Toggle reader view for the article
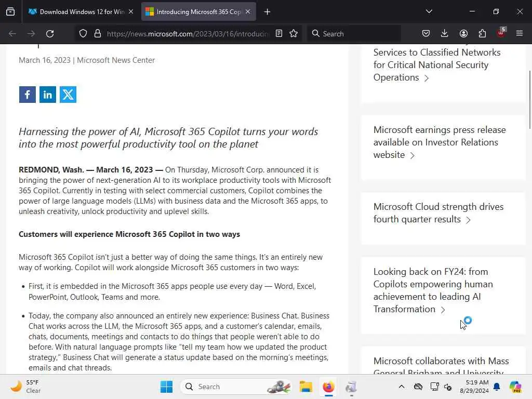This screenshot has width=532, height=399. coord(279,34)
